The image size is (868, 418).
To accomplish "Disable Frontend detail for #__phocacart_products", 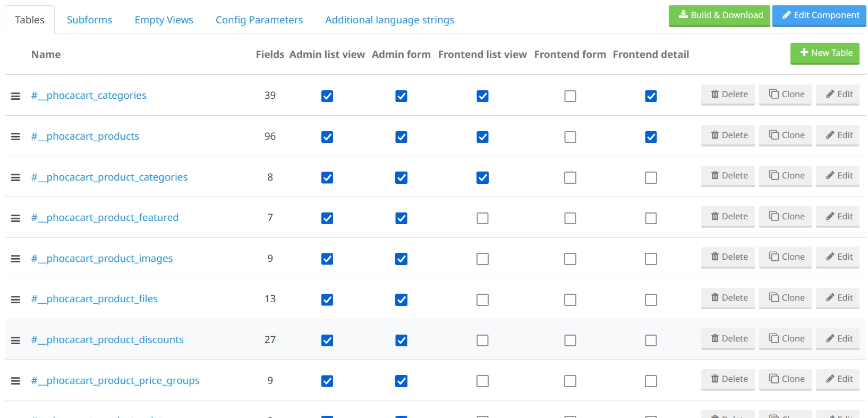I will coord(651,137).
